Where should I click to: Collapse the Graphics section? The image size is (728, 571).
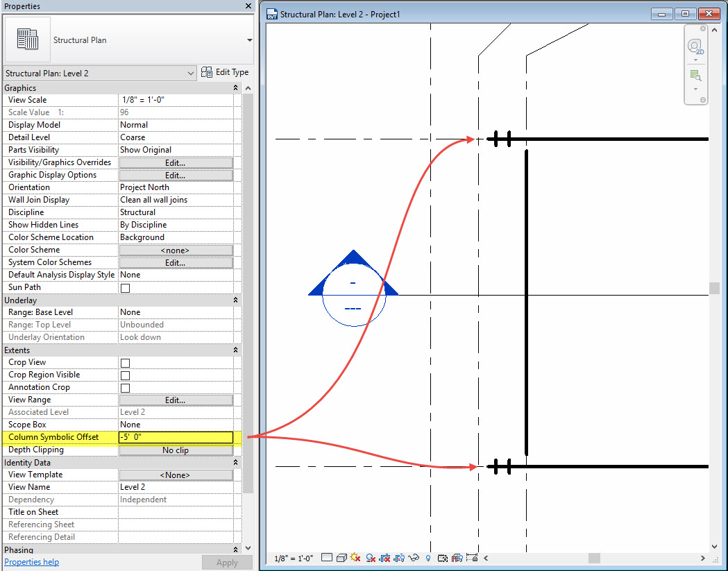point(235,87)
